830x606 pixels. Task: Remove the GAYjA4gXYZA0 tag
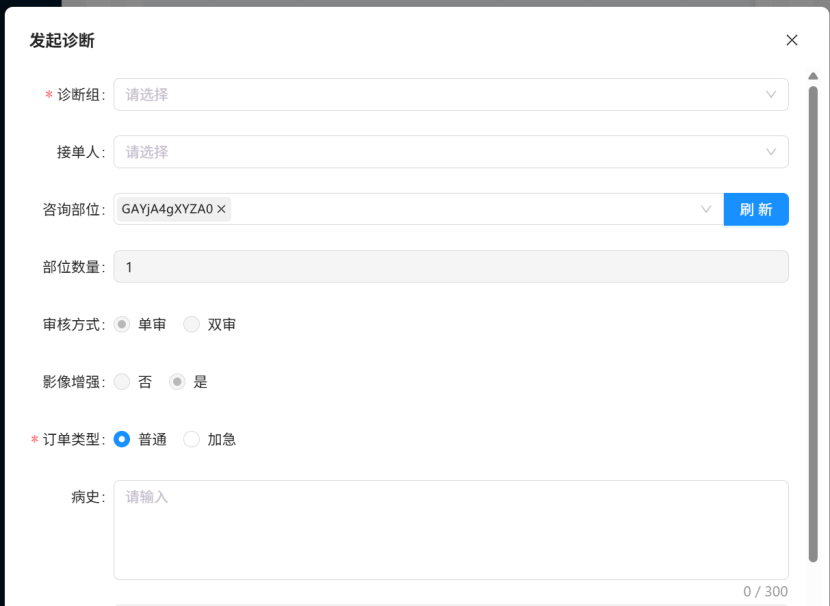(222, 209)
